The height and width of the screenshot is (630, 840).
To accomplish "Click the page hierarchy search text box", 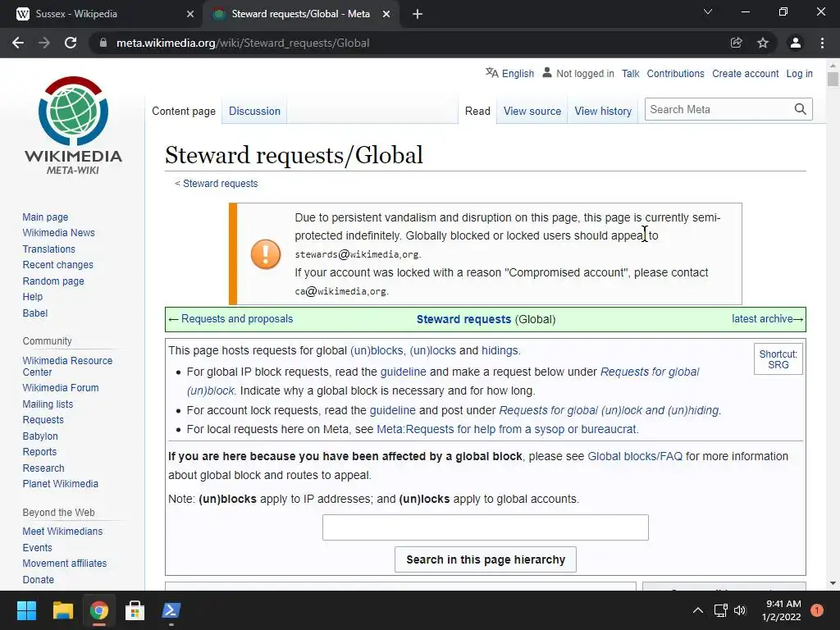I will 486,527.
